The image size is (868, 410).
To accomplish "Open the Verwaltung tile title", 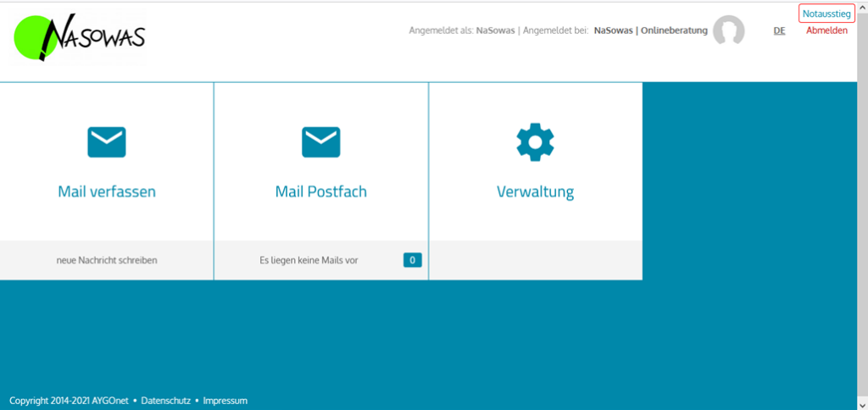I will coord(535,192).
